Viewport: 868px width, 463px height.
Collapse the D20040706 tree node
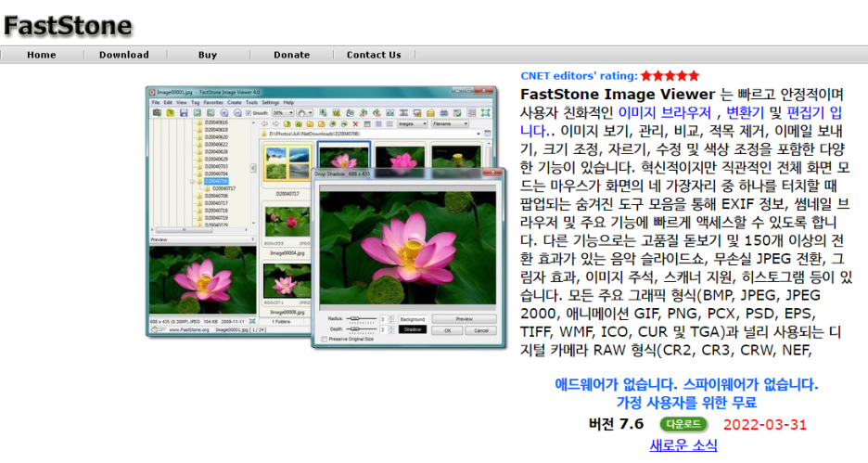193,181
